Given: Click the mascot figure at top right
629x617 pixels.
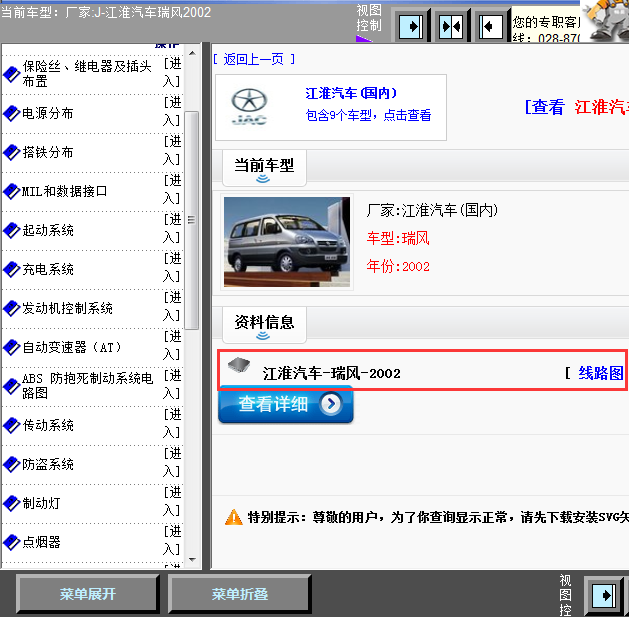Looking at the screenshot, I should (x=606, y=20).
